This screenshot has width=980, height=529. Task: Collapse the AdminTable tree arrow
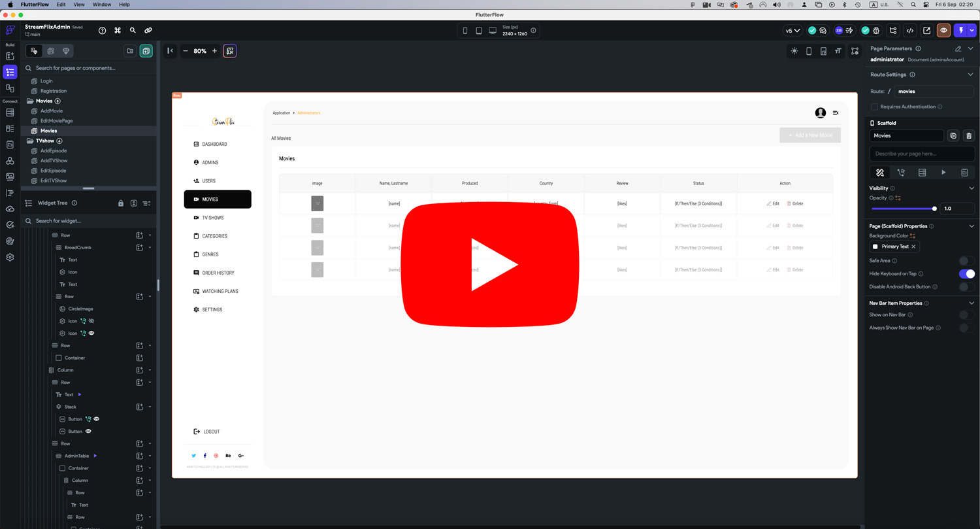coord(150,456)
